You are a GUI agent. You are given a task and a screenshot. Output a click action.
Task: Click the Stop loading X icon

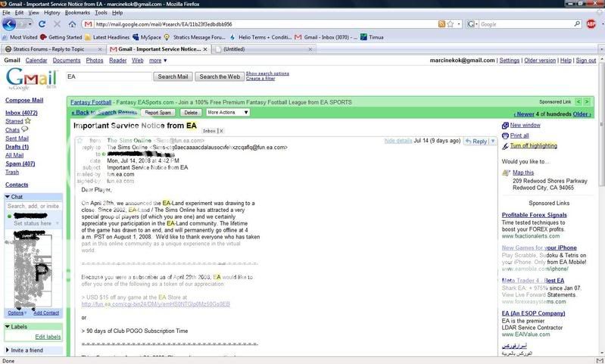[x=57, y=24]
